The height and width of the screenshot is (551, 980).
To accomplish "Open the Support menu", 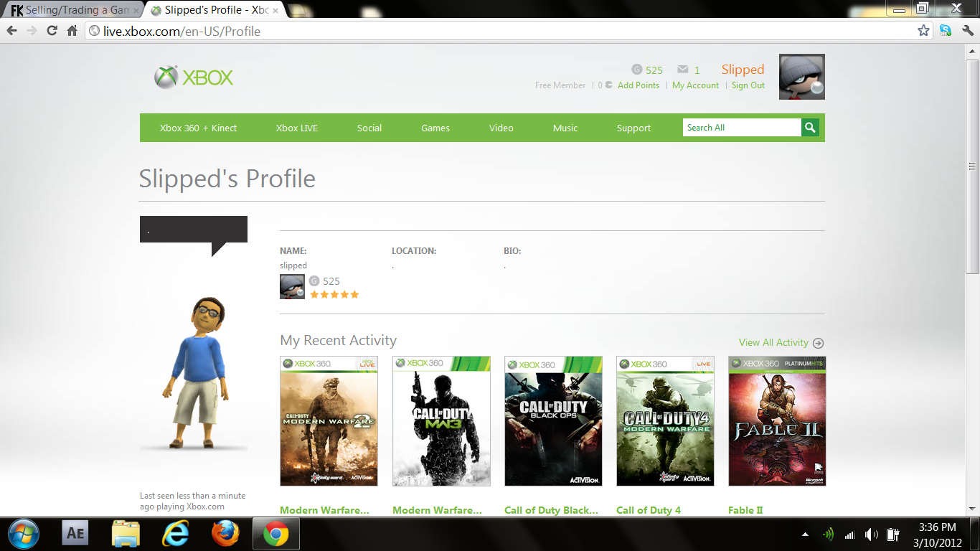I will [x=634, y=128].
